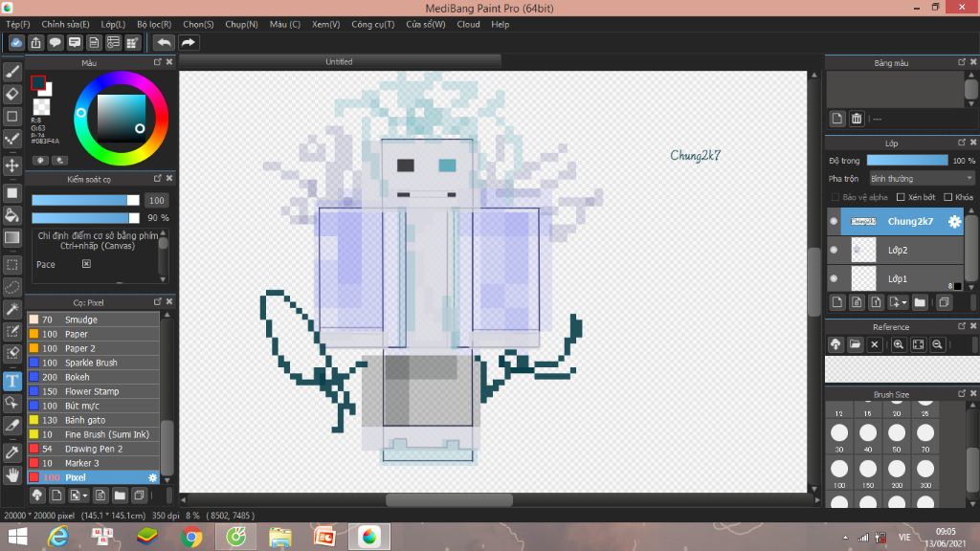The width and height of the screenshot is (980, 551).
Task: Select the Eraser tool
Action: pyautogui.click(x=11, y=94)
